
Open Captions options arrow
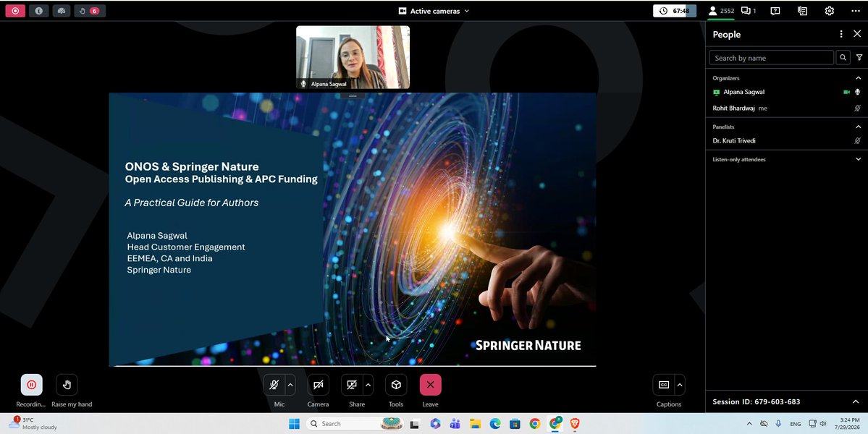(x=680, y=385)
